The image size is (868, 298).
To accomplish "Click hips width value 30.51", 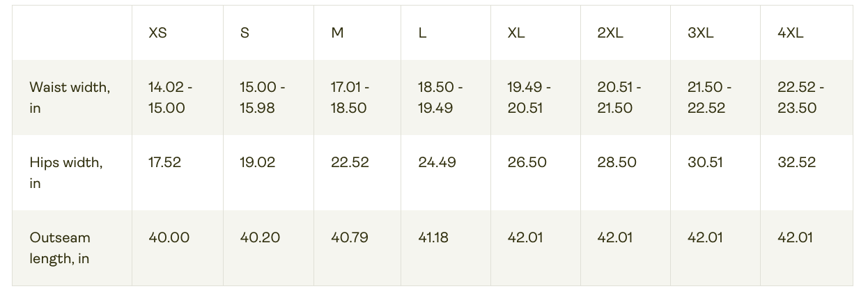I will tap(706, 162).
